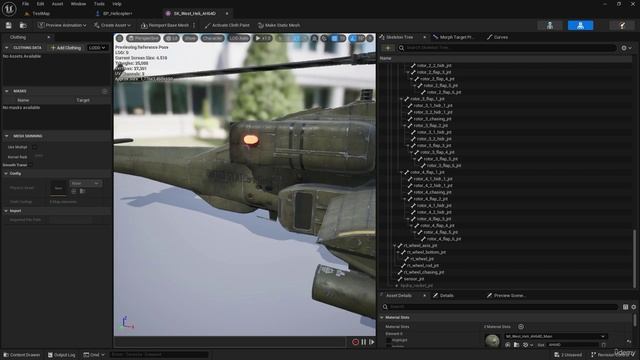This screenshot has width=640, height=360.
Task: Click the Unreal Engine logo icon
Action: 9,9
